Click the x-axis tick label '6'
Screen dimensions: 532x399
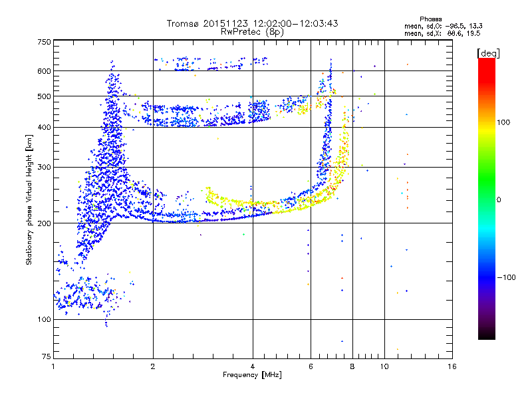click(x=311, y=366)
